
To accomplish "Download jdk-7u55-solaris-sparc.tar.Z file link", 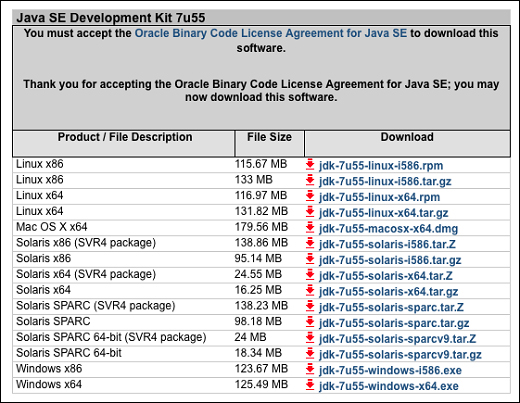I will 391,307.
